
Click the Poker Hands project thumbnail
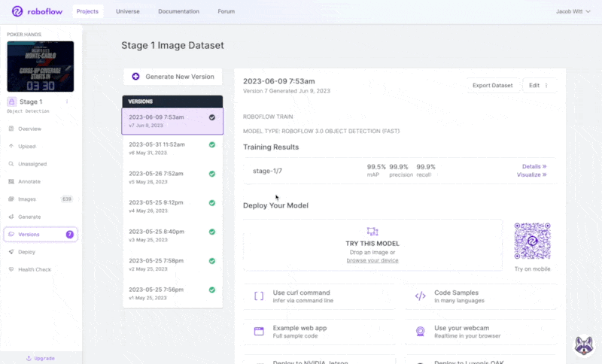point(41,66)
